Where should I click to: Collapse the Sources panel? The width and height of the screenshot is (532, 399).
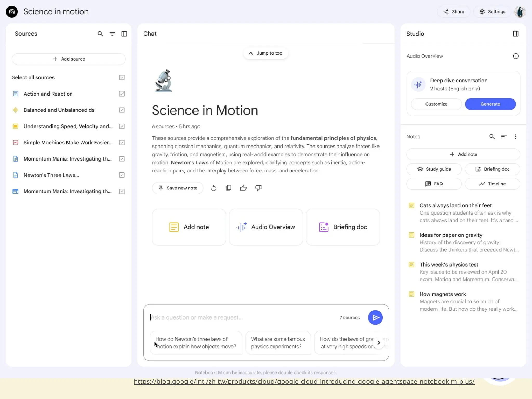[x=124, y=34]
